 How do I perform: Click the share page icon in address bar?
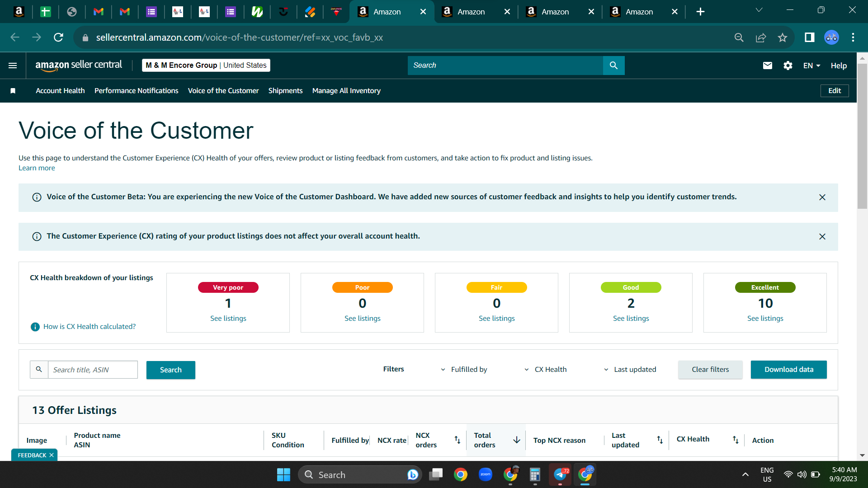click(761, 38)
